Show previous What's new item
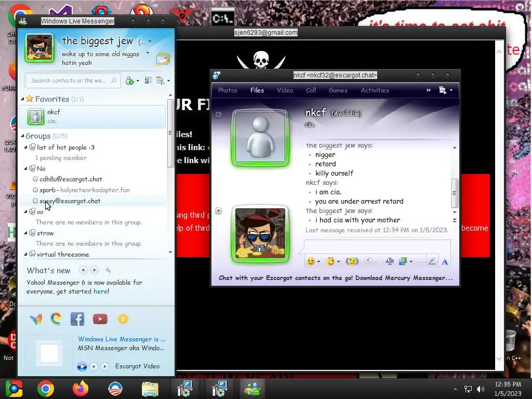 click(x=83, y=270)
